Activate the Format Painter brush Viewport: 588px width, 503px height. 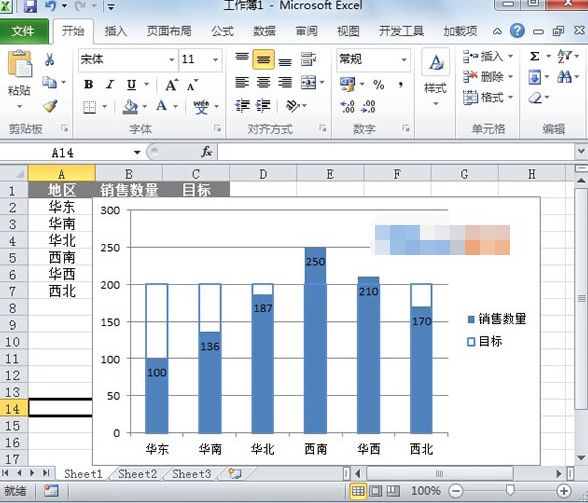(x=50, y=106)
